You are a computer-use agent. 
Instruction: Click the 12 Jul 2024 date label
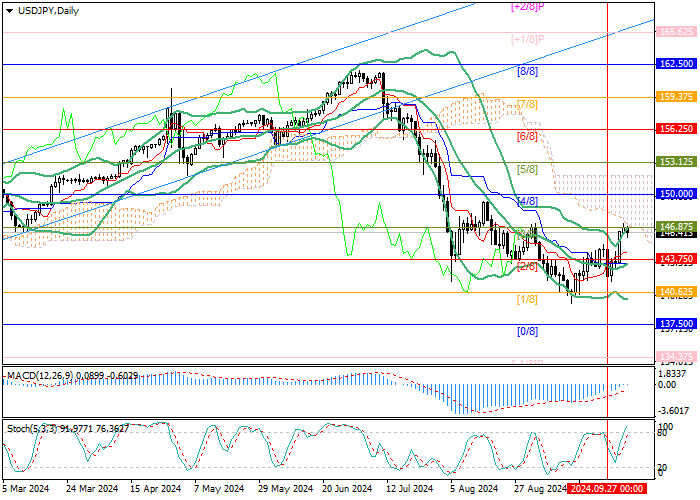pyautogui.click(x=410, y=488)
